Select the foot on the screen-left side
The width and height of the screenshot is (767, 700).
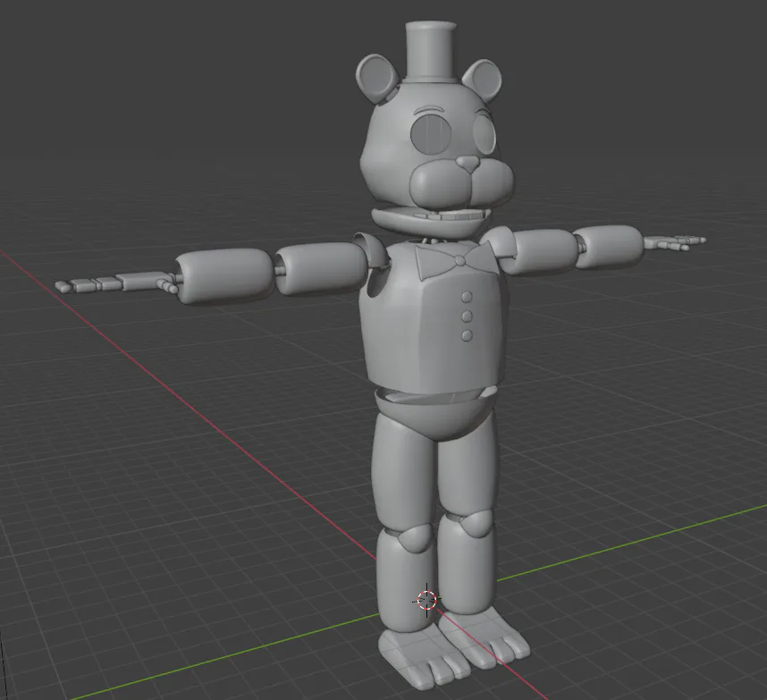click(x=424, y=658)
